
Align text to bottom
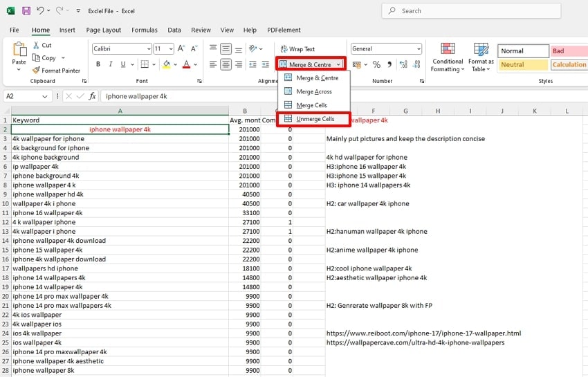click(x=239, y=48)
